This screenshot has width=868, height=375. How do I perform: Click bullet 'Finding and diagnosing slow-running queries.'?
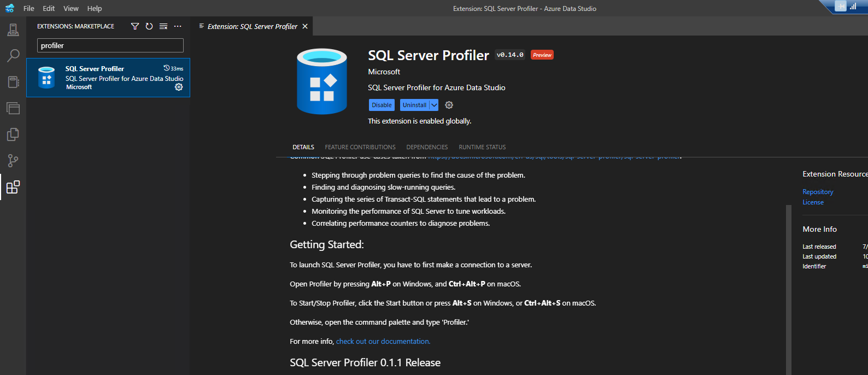point(383,187)
